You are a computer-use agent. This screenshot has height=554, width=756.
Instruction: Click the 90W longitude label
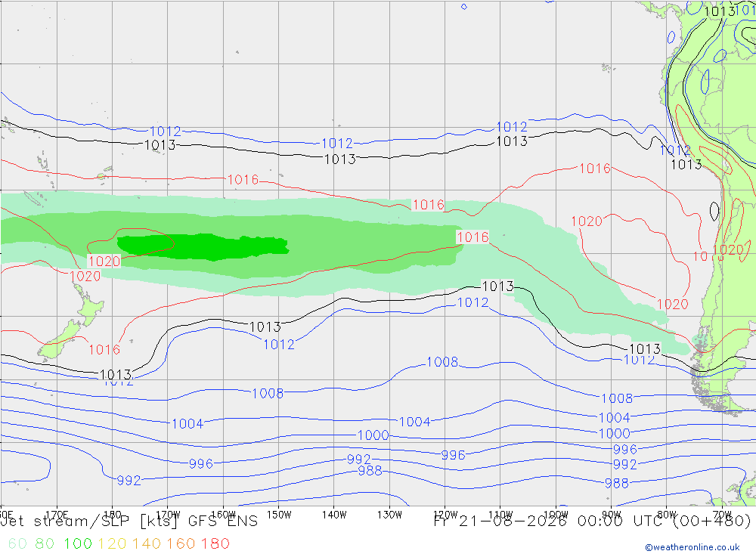click(x=612, y=515)
